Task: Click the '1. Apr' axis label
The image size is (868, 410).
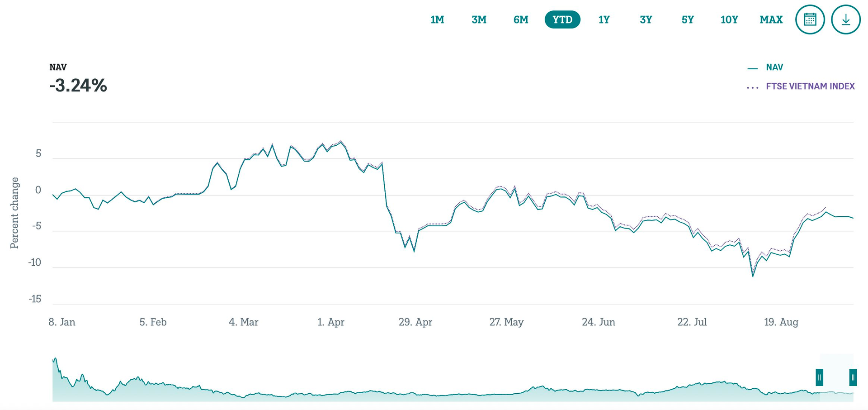Action: [331, 322]
